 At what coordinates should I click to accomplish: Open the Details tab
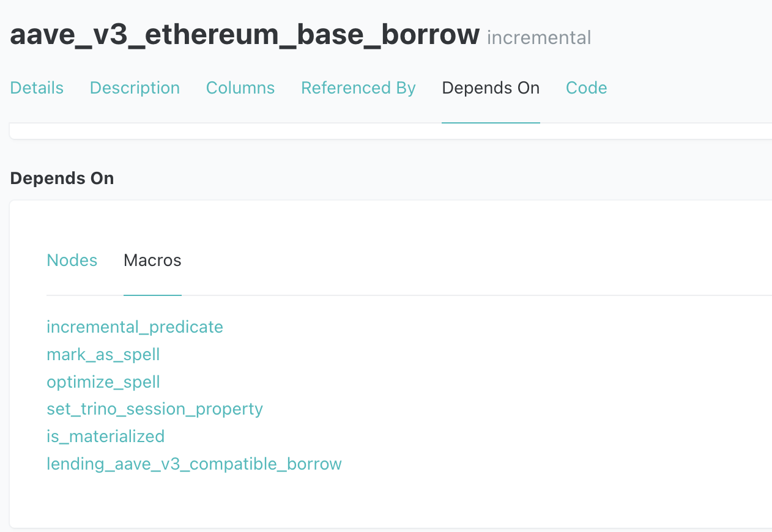point(37,88)
